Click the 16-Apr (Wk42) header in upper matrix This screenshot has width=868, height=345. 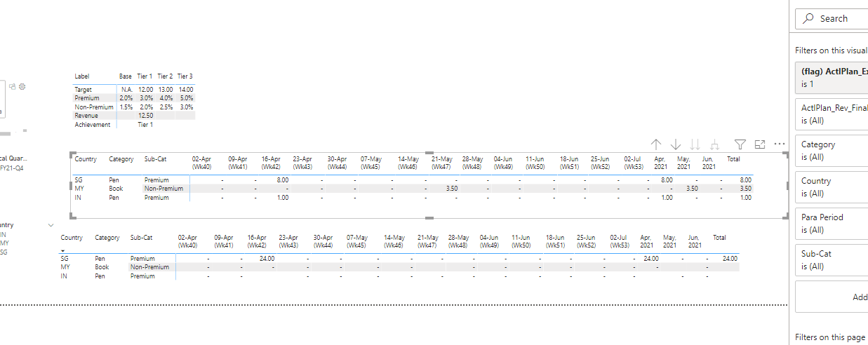[x=272, y=163]
